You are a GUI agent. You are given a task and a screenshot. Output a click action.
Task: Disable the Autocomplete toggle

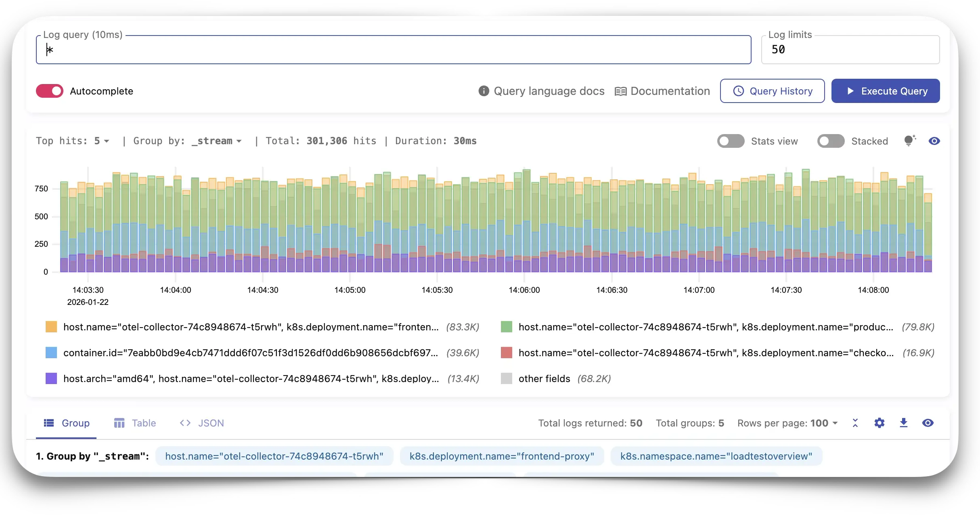[50, 91]
